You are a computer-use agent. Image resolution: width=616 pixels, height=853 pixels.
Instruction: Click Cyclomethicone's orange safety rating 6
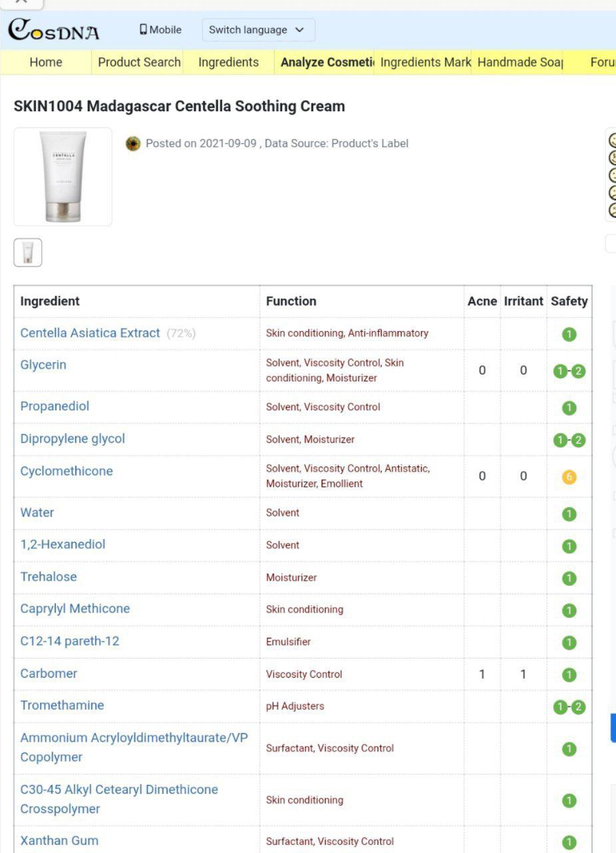coord(569,477)
